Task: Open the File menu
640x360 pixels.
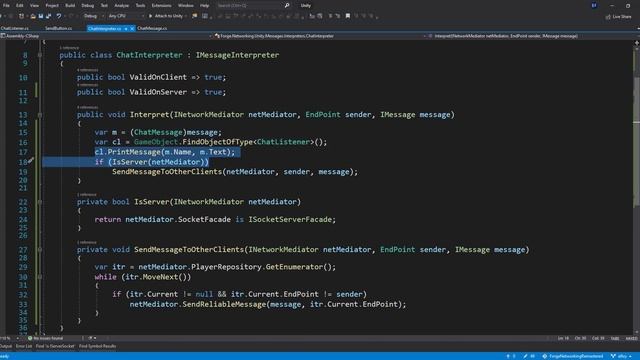Action: [6, 6]
